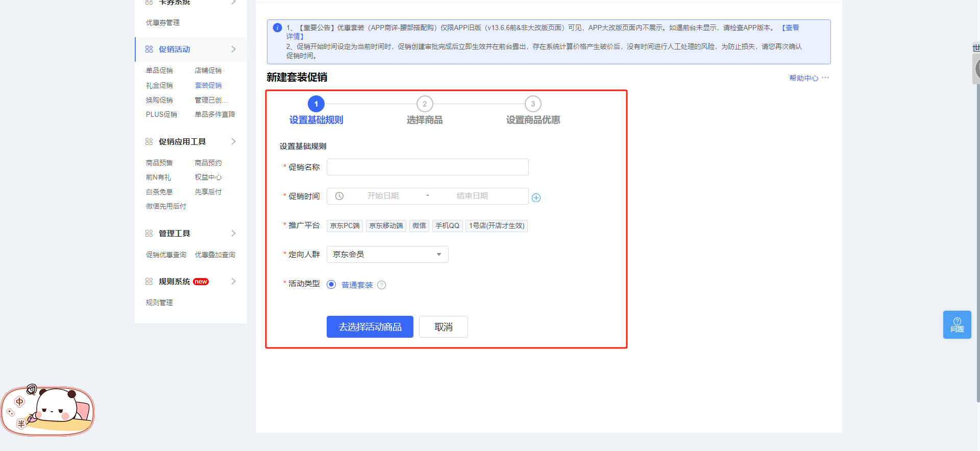
Task: Toggle the 微信 platform option
Action: pyautogui.click(x=419, y=225)
